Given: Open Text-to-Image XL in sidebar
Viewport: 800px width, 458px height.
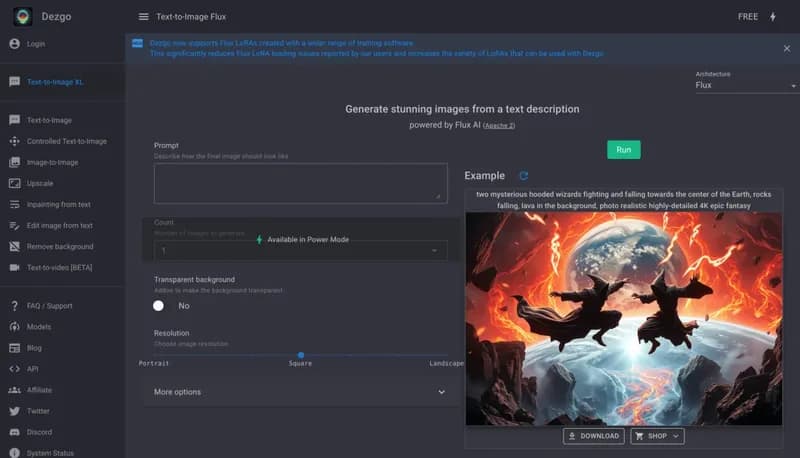Looking at the screenshot, I should click(x=55, y=82).
